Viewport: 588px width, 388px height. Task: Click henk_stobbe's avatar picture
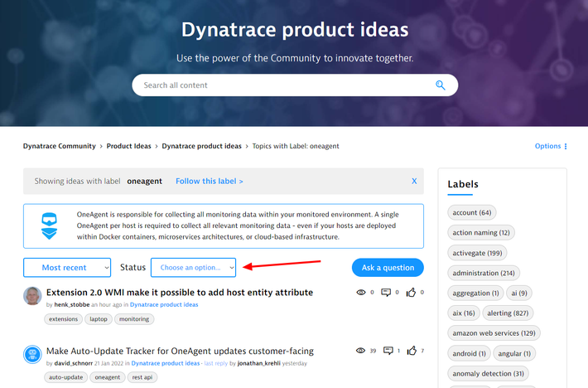[32, 296]
